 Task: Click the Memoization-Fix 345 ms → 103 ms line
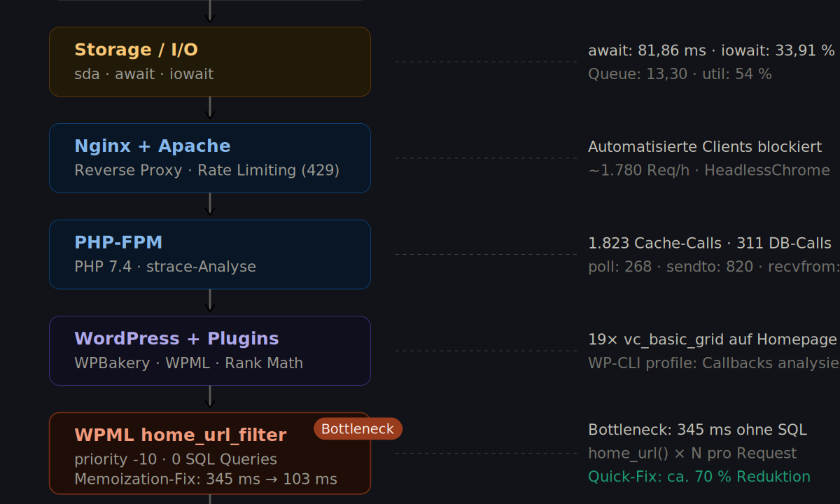(206, 479)
